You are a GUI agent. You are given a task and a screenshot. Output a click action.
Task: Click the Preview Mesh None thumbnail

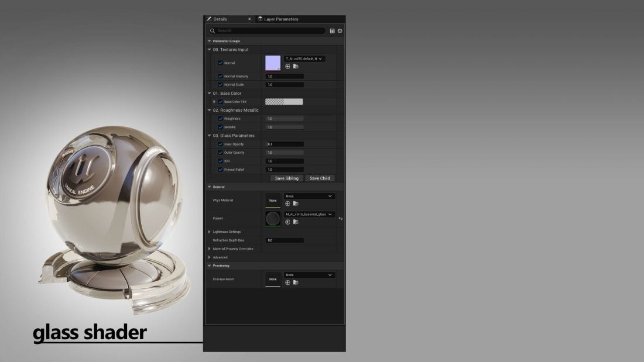(x=273, y=279)
